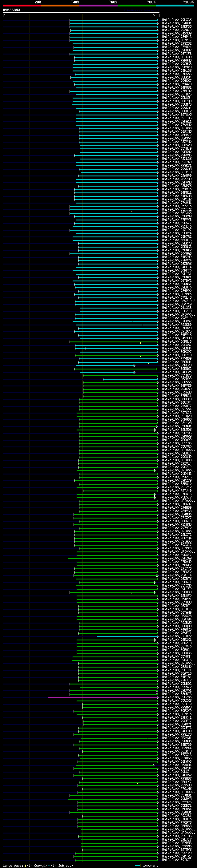Click magenta alignment bar of UniRef100_Q9LZ05
197x868 pixels.
click(103, 697)
